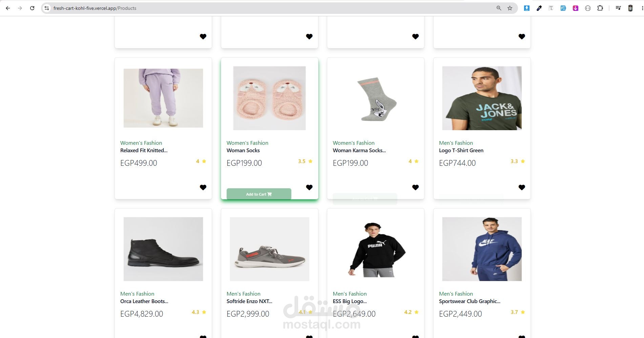
Task: Bookmark this page with the star icon
Action: 510,8
